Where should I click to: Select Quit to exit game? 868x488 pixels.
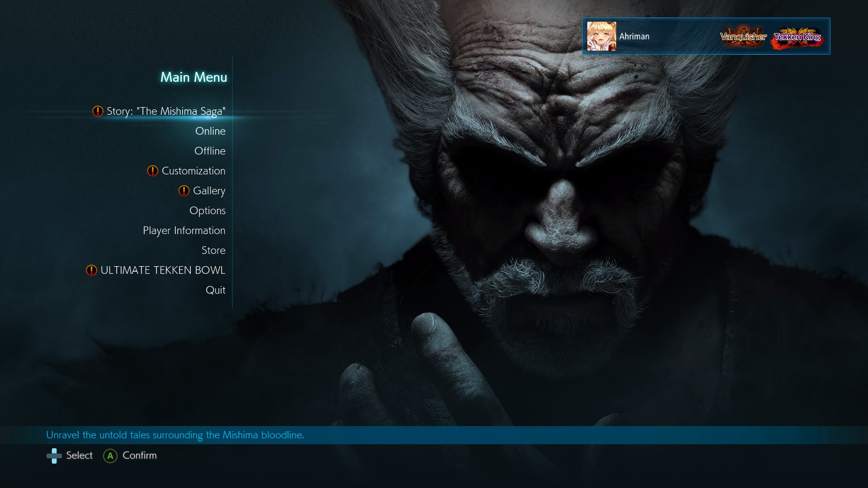point(215,290)
